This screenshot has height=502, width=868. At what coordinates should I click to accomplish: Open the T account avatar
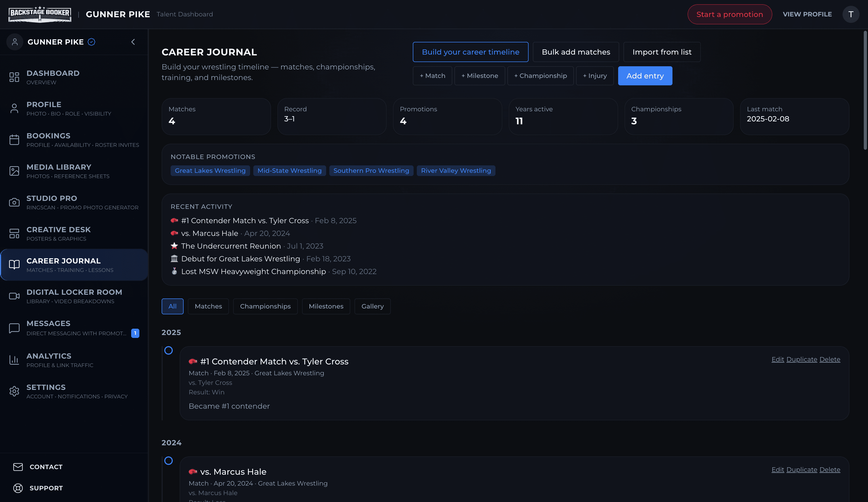851,14
